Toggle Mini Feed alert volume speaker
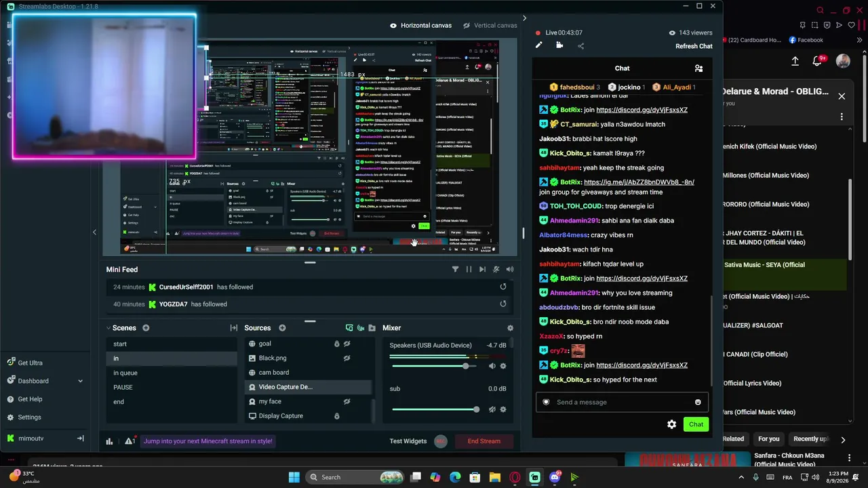The image size is (868, 488). pos(510,269)
